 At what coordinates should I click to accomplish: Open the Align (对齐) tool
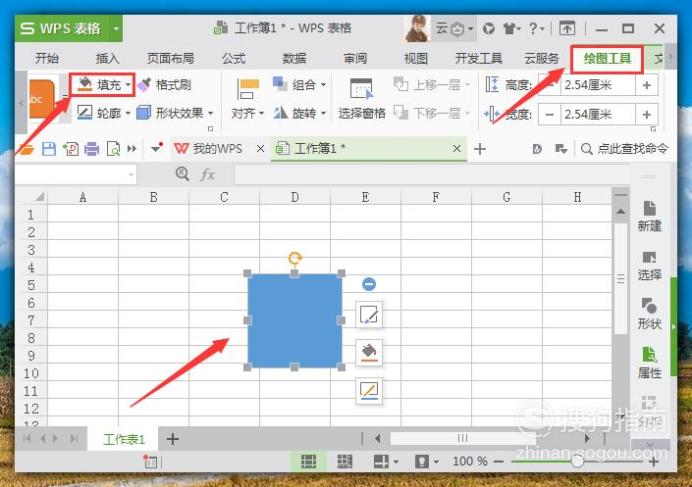pos(248,101)
